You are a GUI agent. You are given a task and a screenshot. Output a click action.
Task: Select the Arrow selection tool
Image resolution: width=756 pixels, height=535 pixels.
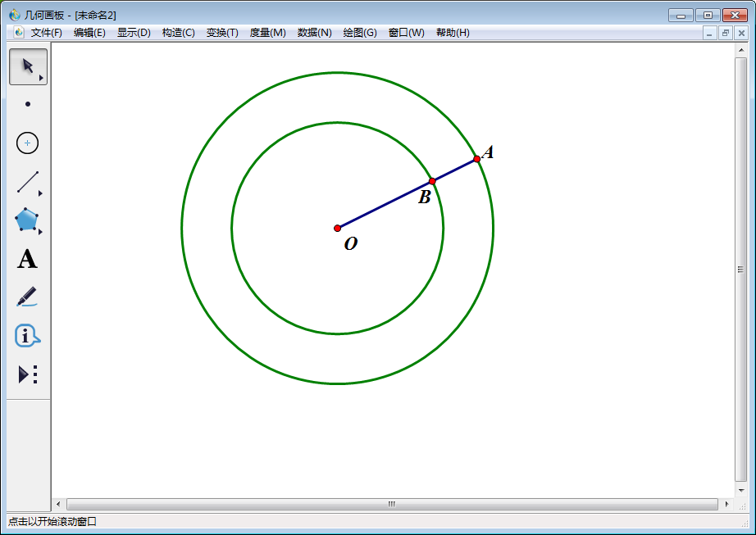(x=28, y=66)
